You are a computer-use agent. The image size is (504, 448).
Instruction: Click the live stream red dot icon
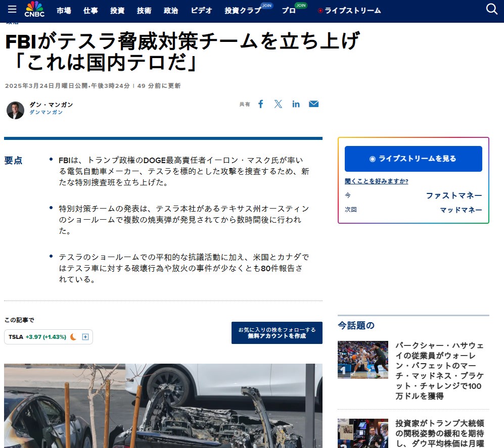[320, 11]
